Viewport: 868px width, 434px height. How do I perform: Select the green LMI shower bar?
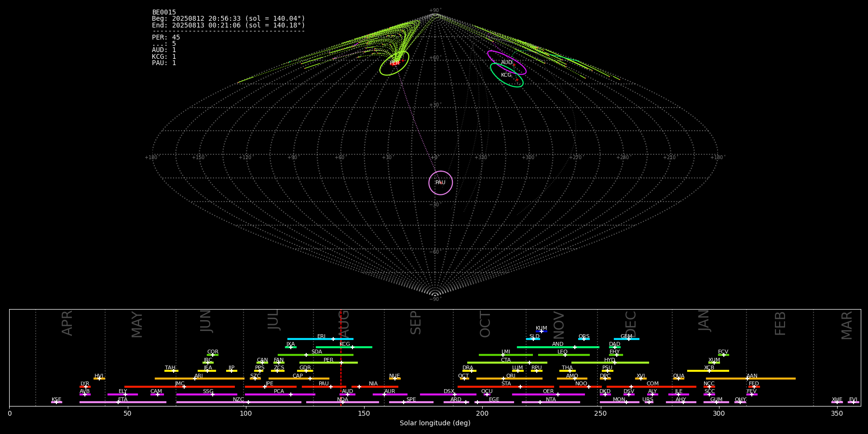point(506,355)
